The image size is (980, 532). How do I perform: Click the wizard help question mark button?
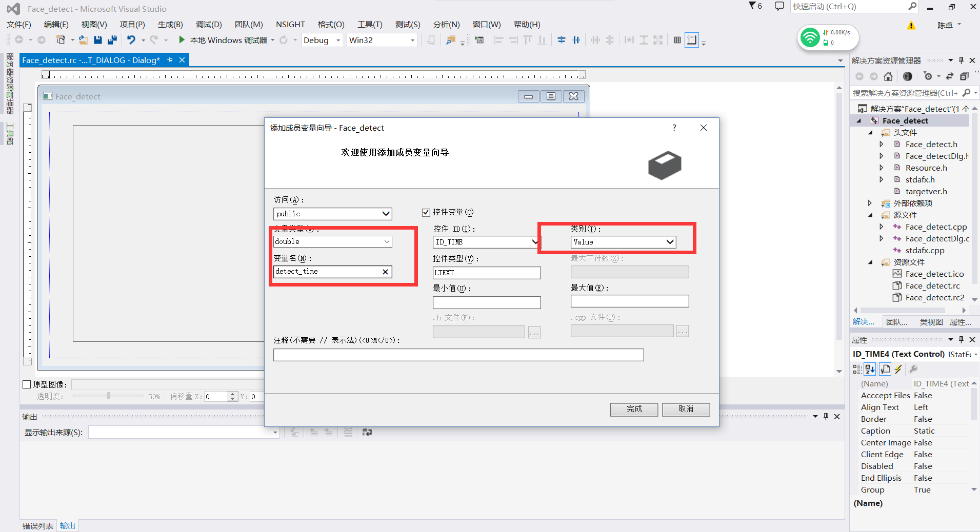(x=674, y=128)
